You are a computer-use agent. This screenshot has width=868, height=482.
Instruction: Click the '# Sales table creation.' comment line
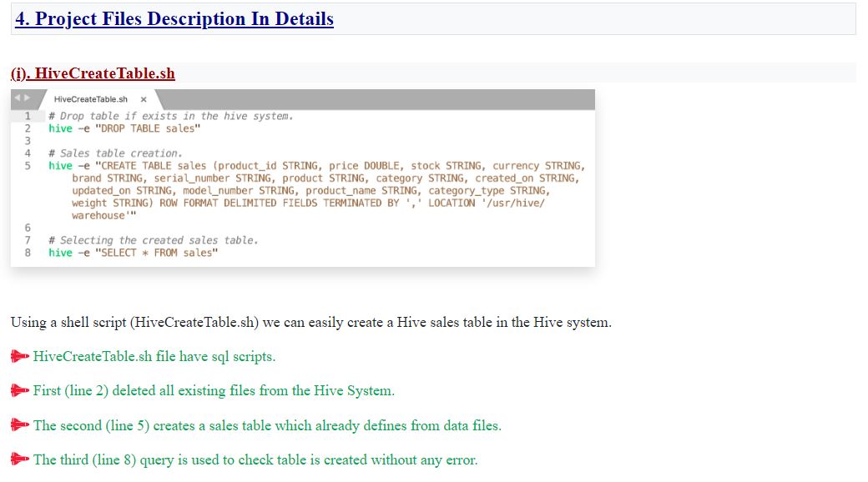pyautogui.click(x=115, y=153)
